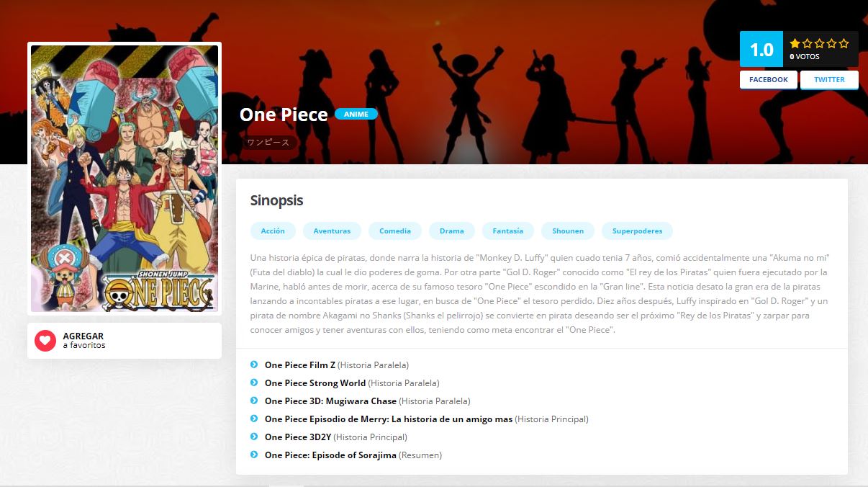Click the heart icon to add favorites

click(x=45, y=341)
